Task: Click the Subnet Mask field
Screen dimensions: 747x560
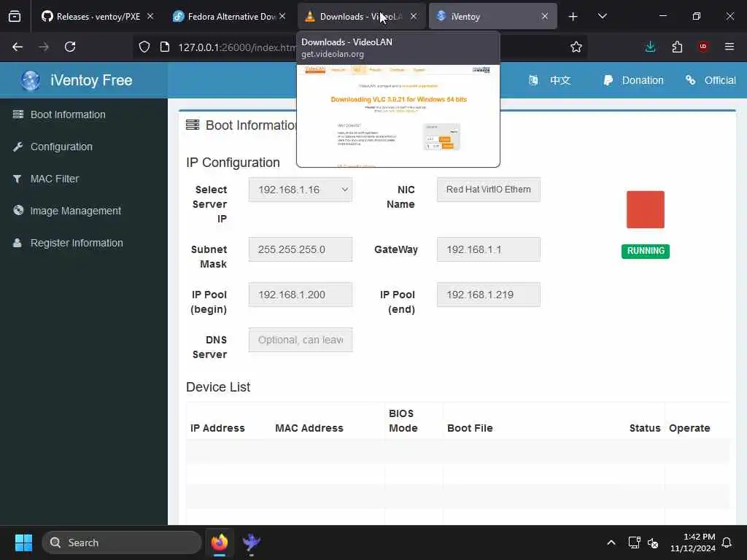Action: click(x=300, y=249)
